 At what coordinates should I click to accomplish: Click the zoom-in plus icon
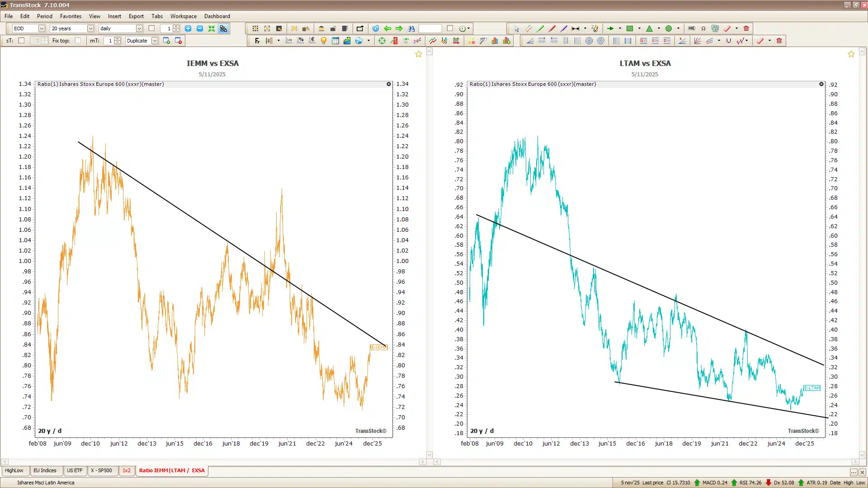(188, 28)
